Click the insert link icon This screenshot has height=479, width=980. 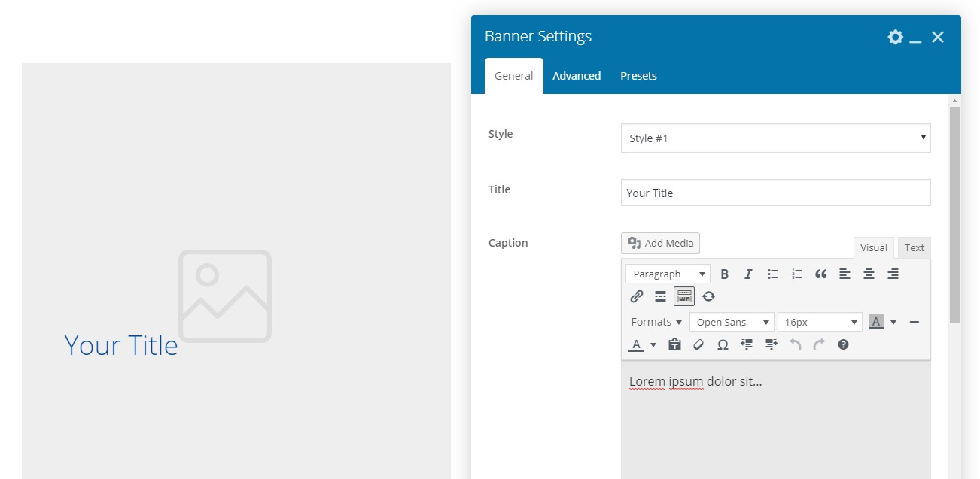(x=637, y=296)
